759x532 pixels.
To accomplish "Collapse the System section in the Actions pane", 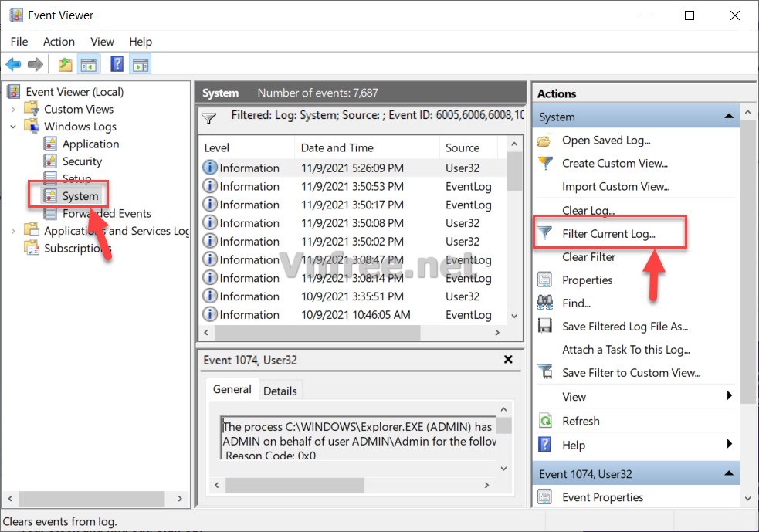I will (728, 116).
